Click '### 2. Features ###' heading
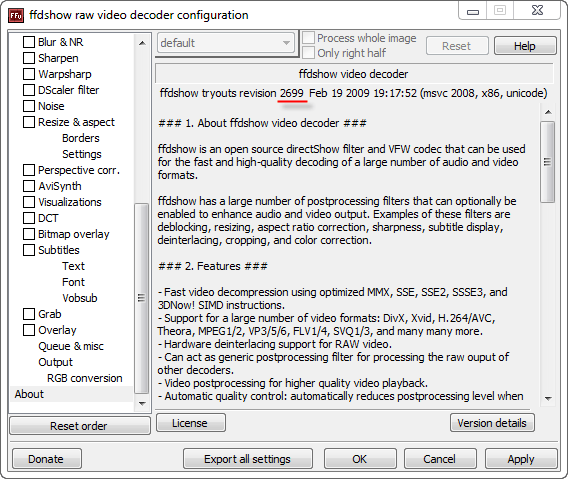This screenshot has height=479, width=568. [213, 266]
